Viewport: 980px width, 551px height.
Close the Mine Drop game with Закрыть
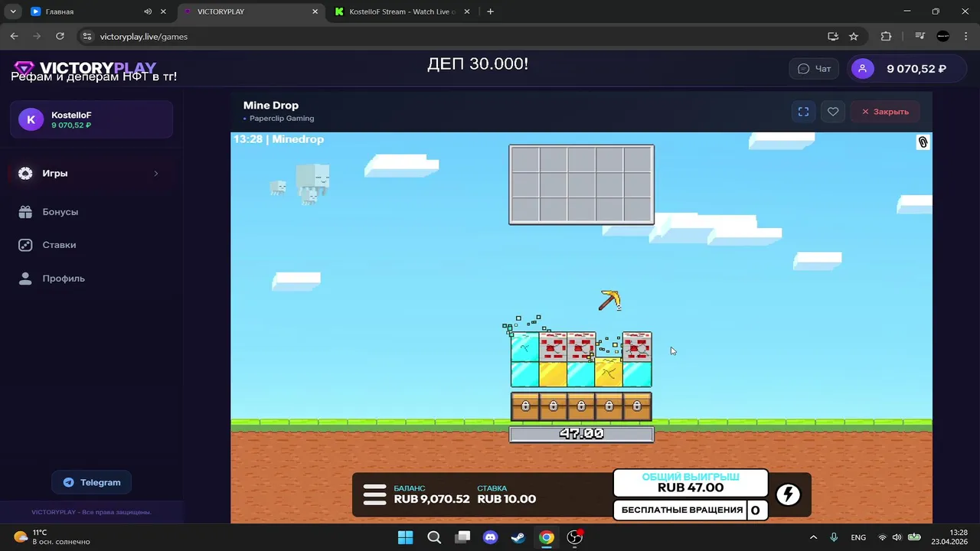[885, 112]
